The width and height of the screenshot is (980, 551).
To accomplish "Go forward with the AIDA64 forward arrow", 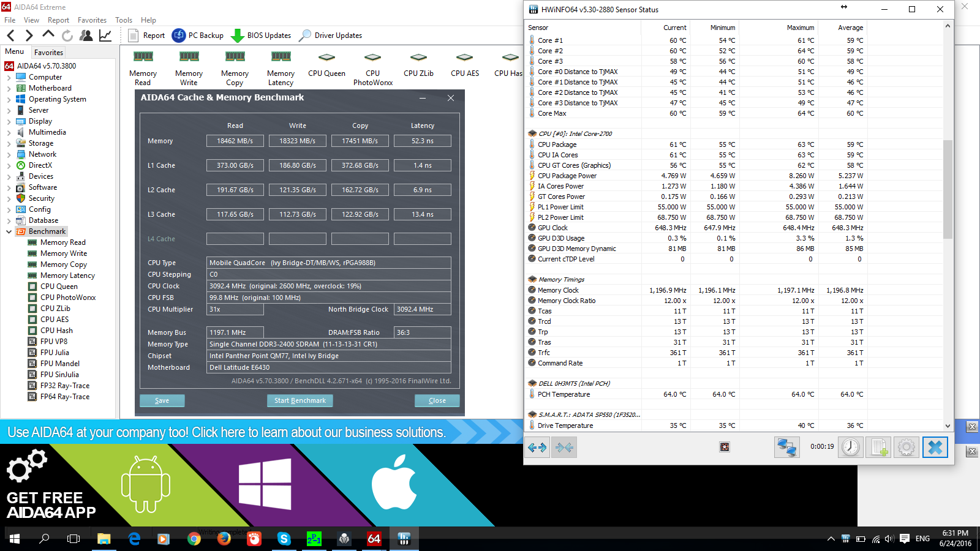I will coord(29,36).
